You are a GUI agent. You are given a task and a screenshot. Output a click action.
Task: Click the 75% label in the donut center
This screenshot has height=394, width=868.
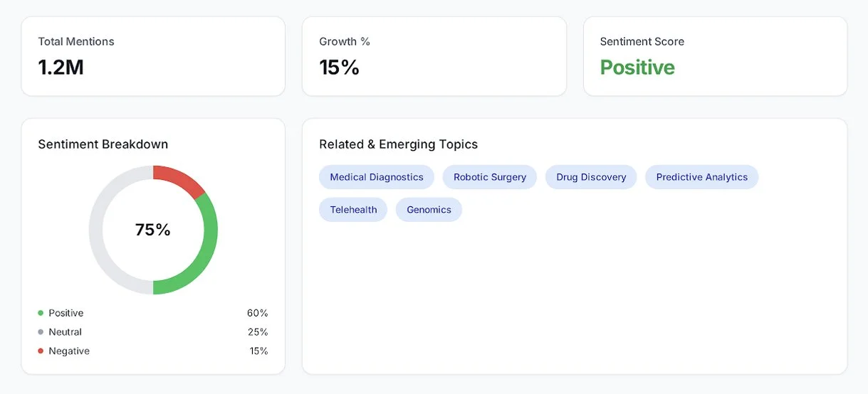[153, 230]
